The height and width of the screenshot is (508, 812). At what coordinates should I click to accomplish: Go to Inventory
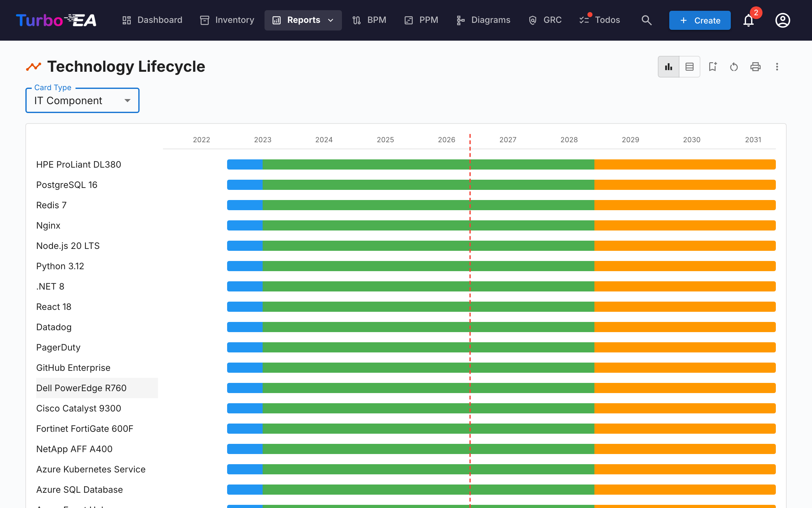[x=227, y=20]
